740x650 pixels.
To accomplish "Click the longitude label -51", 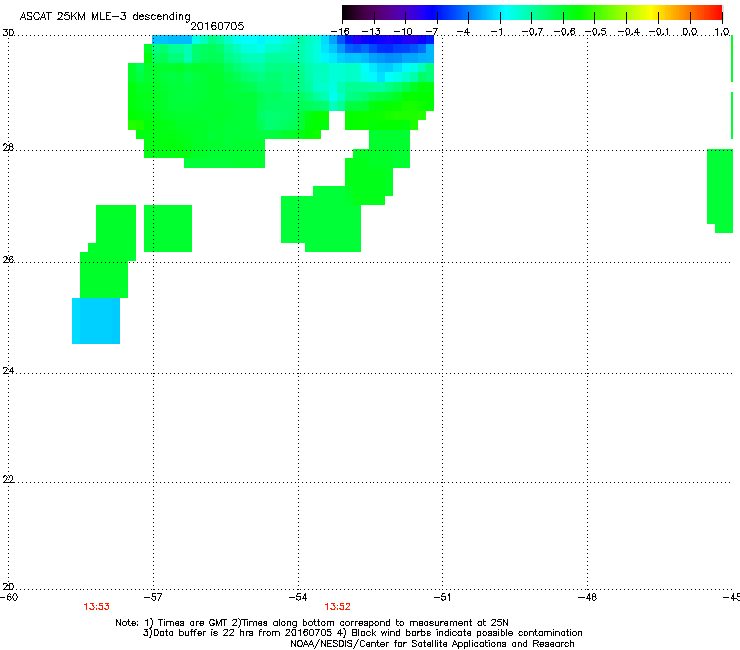I will (x=442, y=597).
